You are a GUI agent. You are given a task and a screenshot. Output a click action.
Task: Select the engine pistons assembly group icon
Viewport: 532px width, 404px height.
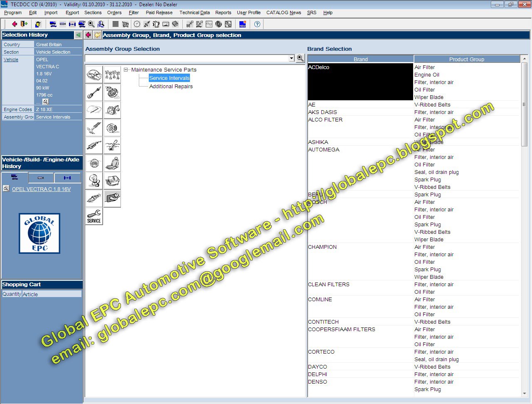click(112, 74)
